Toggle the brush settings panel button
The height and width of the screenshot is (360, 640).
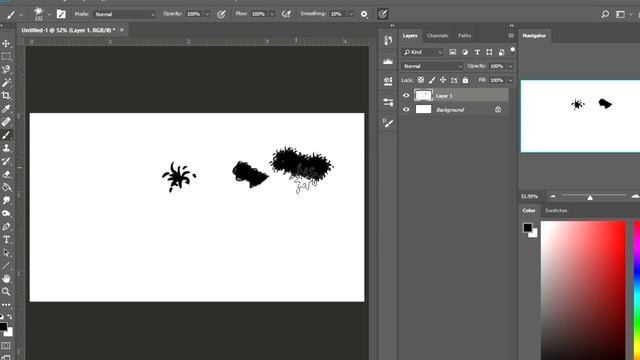tap(61, 14)
